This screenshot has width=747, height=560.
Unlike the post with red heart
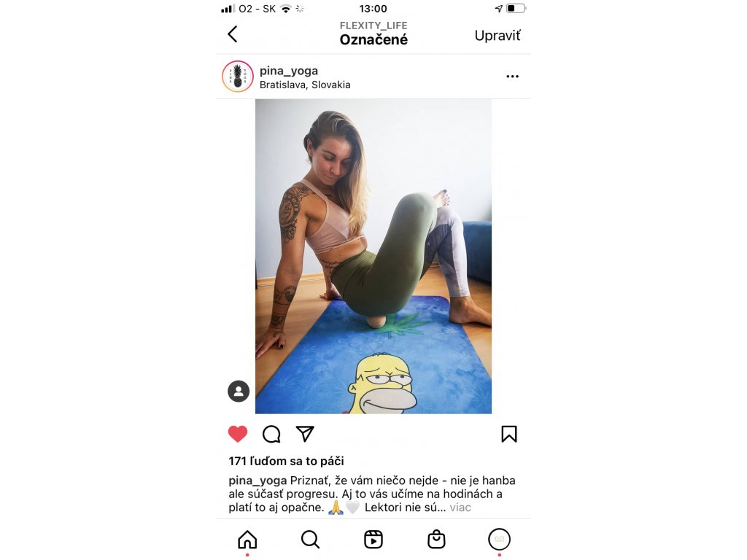tap(238, 434)
